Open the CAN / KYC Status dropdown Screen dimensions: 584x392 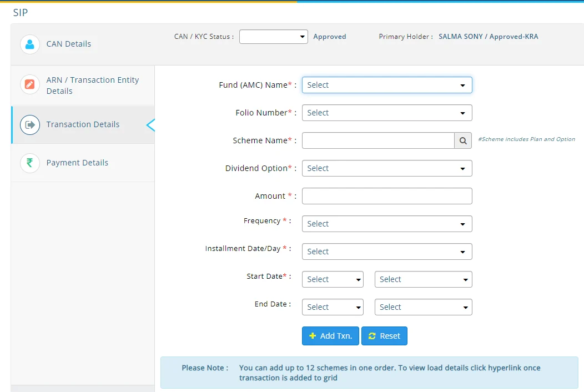click(273, 37)
